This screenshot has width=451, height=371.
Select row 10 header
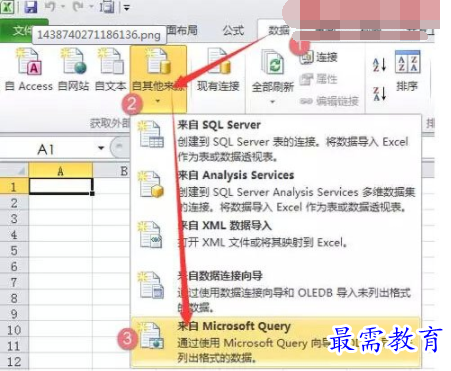(14, 330)
